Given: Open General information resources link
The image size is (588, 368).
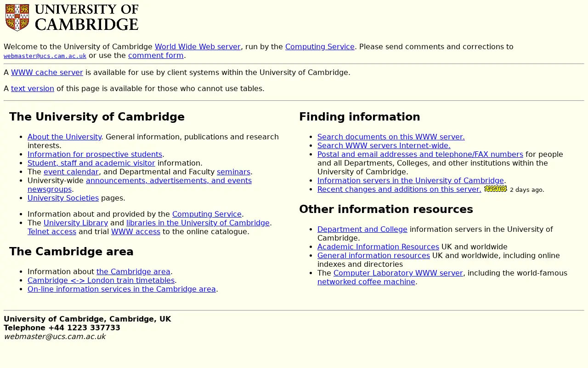Looking at the screenshot, I should tap(373, 256).
